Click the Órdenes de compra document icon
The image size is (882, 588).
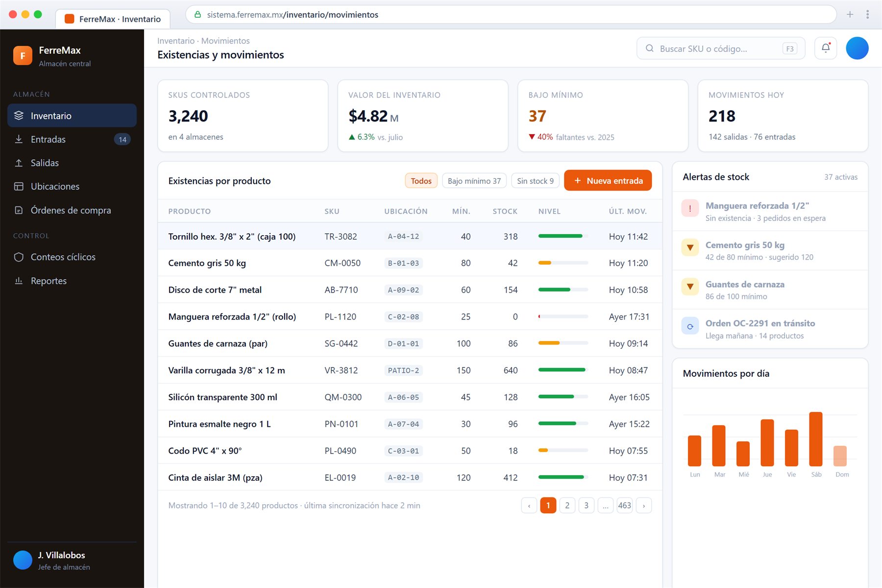click(19, 210)
